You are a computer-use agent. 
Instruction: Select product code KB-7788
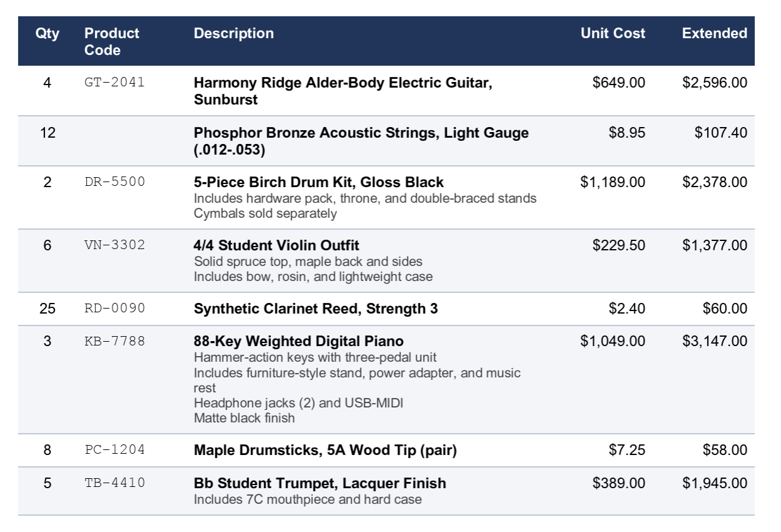tap(115, 341)
